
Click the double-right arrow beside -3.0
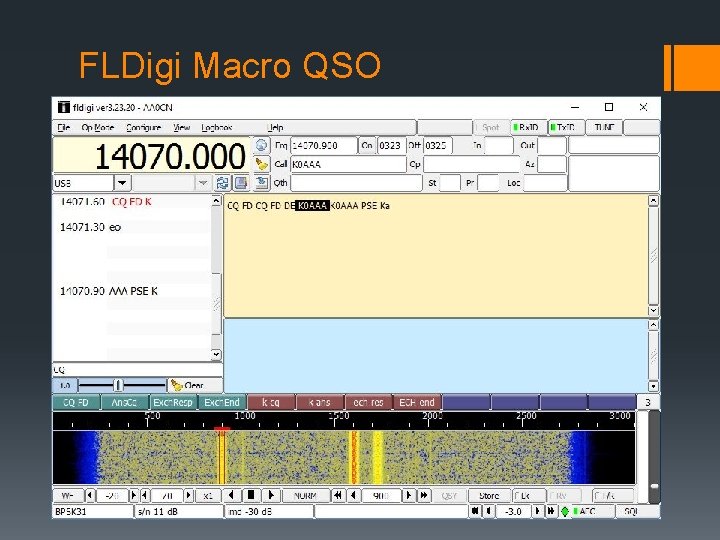click(x=551, y=511)
